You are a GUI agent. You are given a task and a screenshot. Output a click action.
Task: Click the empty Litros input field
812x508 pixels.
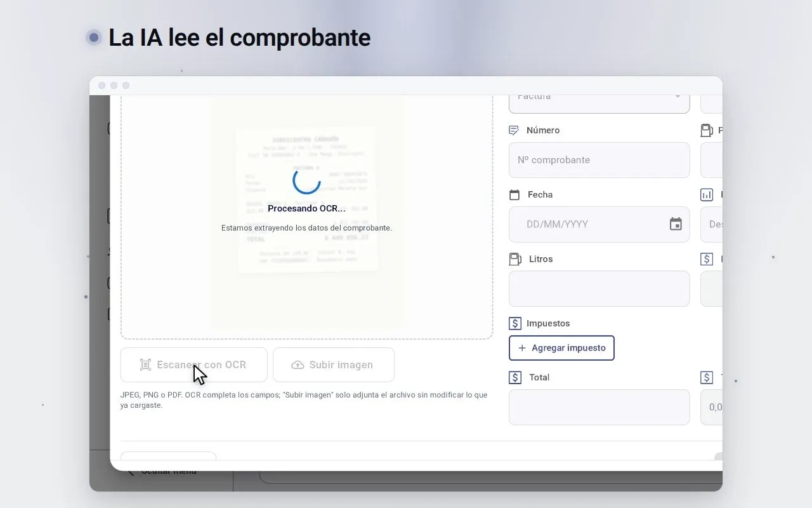pyautogui.click(x=599, y=289)
